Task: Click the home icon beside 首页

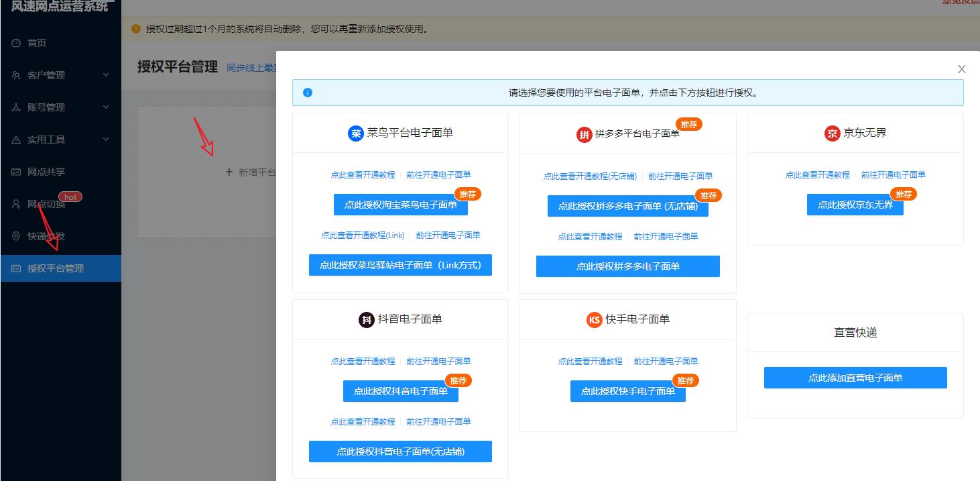Action: point(15,43)
